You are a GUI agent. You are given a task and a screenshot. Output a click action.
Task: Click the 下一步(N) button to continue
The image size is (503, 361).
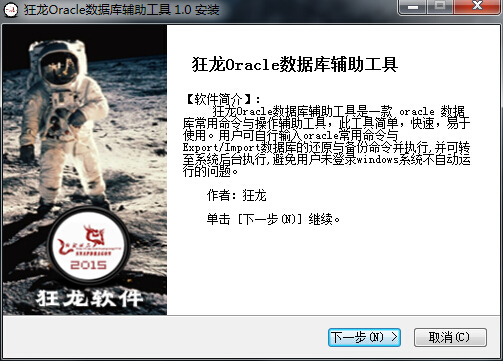coord(364,337)
